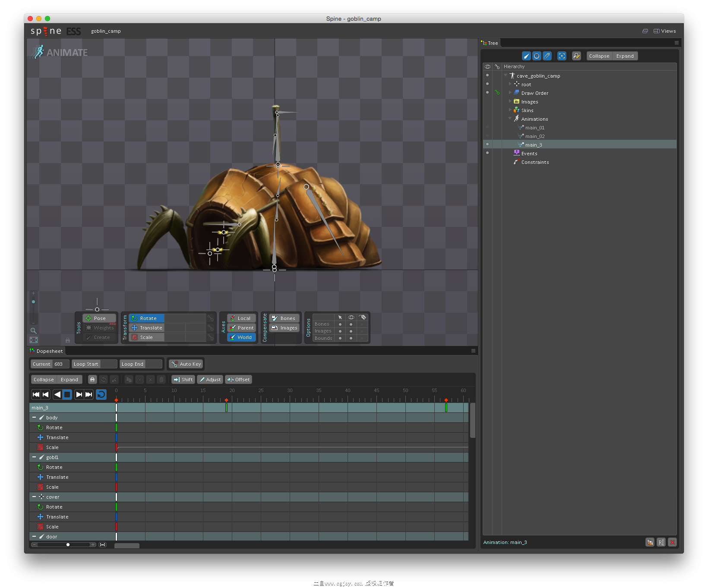Jump to first frame in dopesheet
The image size is (708, 588).
tap(36, 394)
